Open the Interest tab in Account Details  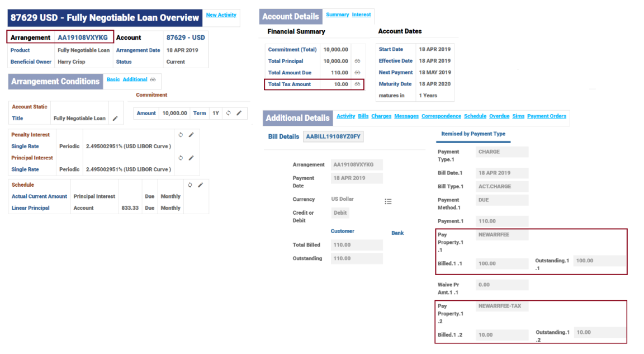click(x=361, y=15)
